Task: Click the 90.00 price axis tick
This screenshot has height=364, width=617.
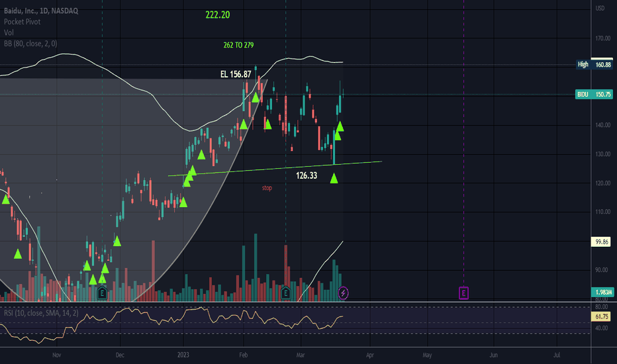Action: pyautogui.click(x=602, y=270)
